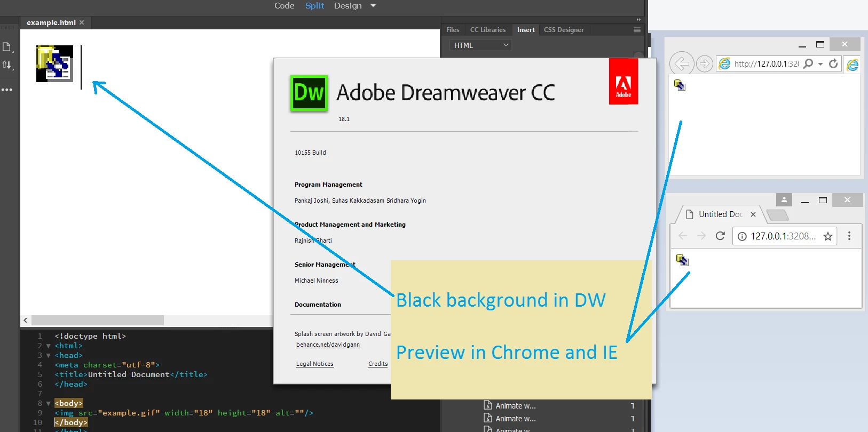868x432 pixels.
Task: Open the behance.net/davidgann link
Action: [x=328, y=345]
